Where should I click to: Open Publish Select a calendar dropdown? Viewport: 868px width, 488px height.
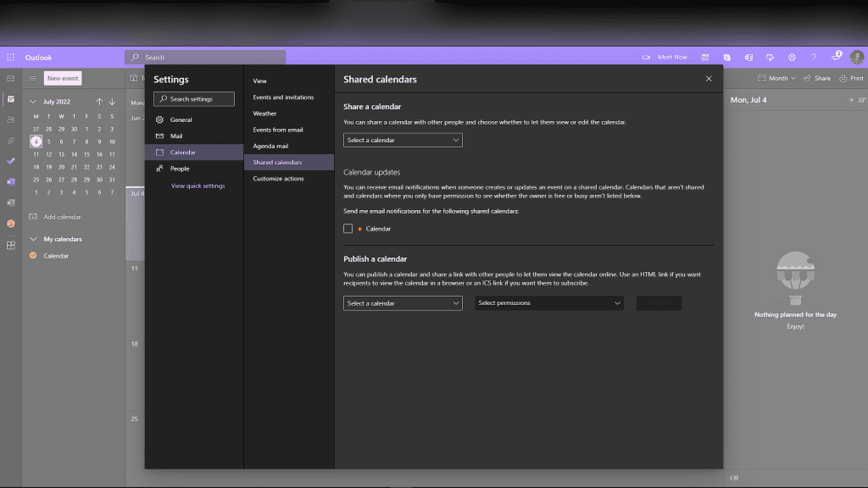(403, 303)
